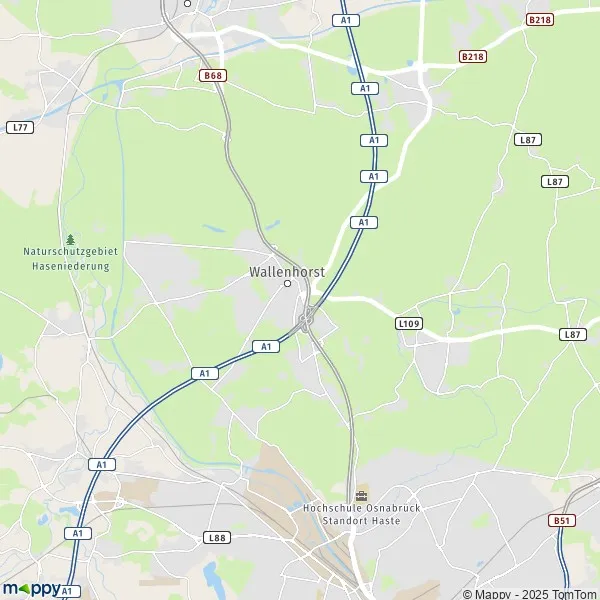The image size is (600, 600).
Task: Click the Wallenhorst town marker circle
Action: click(287, 284)
